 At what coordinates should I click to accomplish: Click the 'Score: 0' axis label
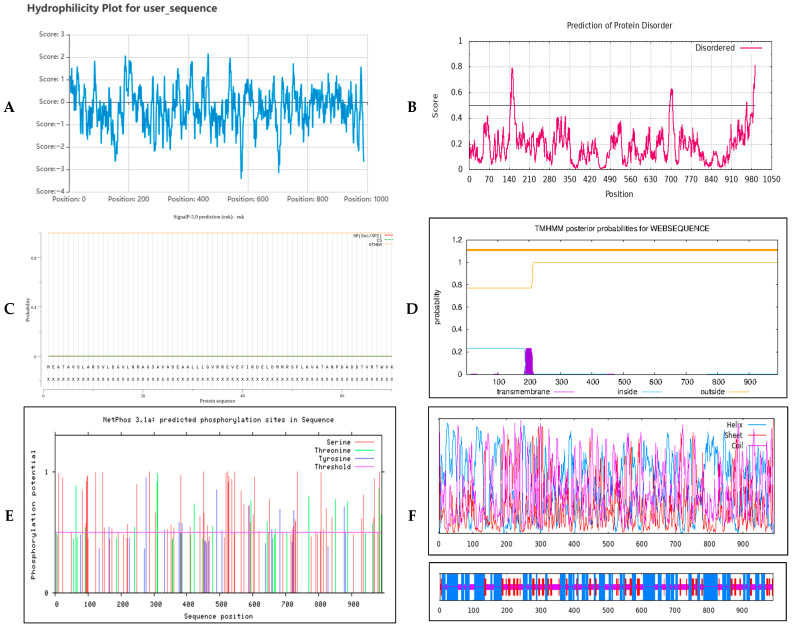pos(52,102)
